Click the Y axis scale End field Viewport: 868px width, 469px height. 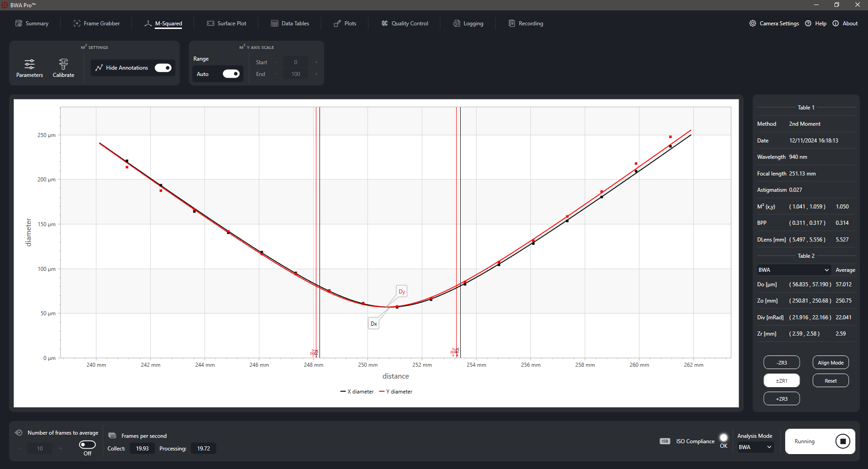[296, 74]
